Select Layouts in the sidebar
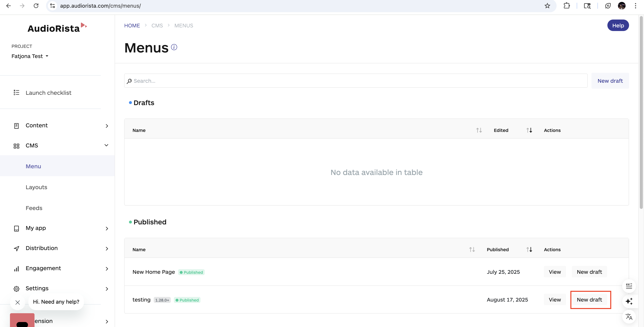 click(36, 187)
